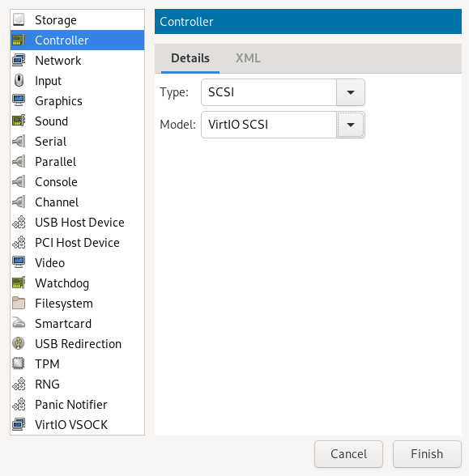The width and height of the screenshot is (469, 476).
Task: Open the Type dropdown arrow
Action: pos(351,92)
